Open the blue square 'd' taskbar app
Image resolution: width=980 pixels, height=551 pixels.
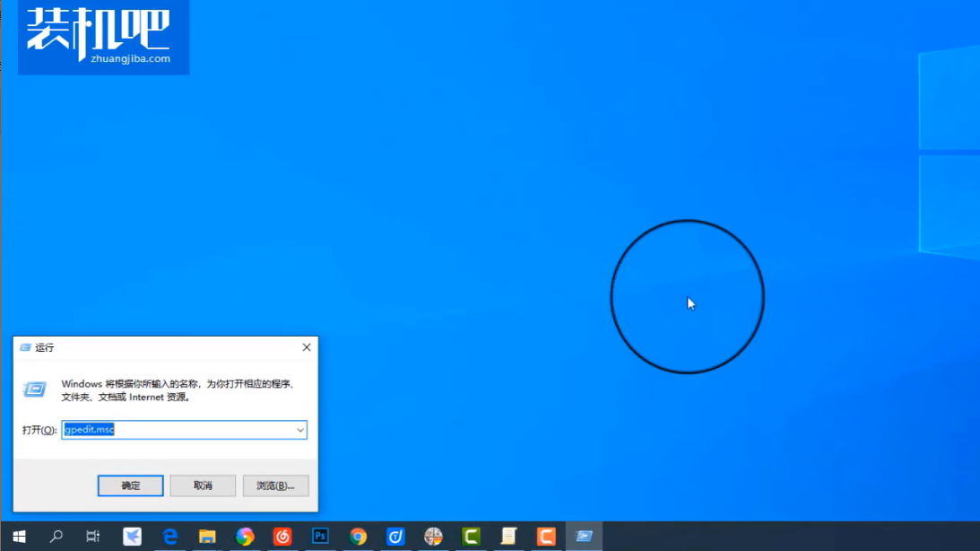[x=395, y=537]
